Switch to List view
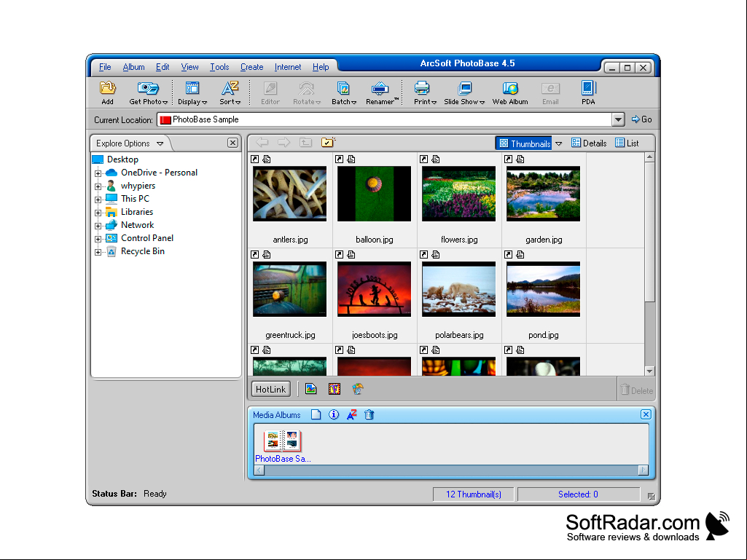747x560 pixels. tap(627, 143)
